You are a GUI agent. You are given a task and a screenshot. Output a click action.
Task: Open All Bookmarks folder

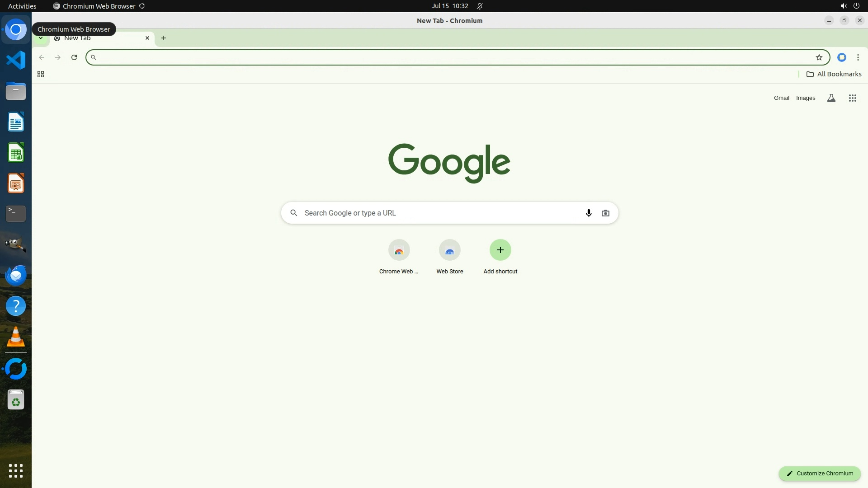coord(834,74)
